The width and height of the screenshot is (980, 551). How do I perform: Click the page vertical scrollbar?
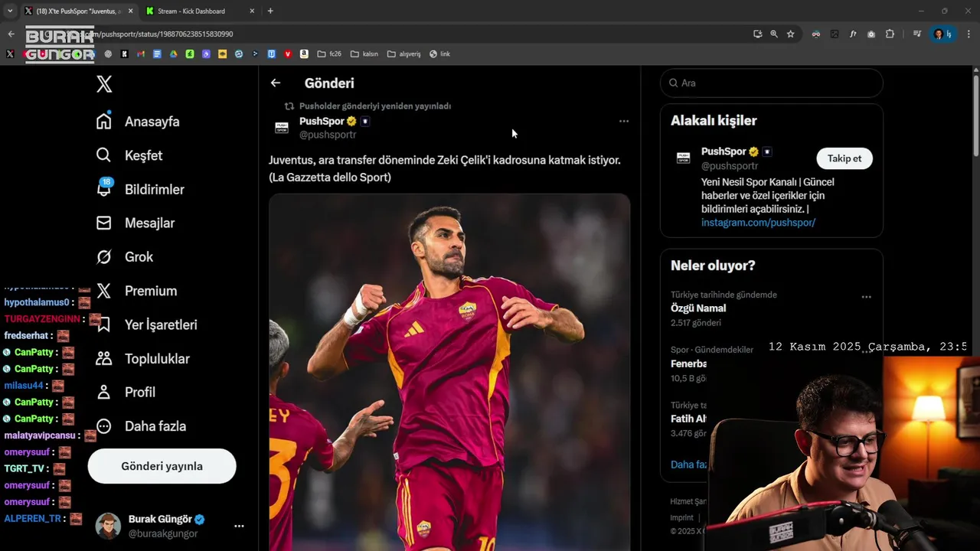[975, 115]
